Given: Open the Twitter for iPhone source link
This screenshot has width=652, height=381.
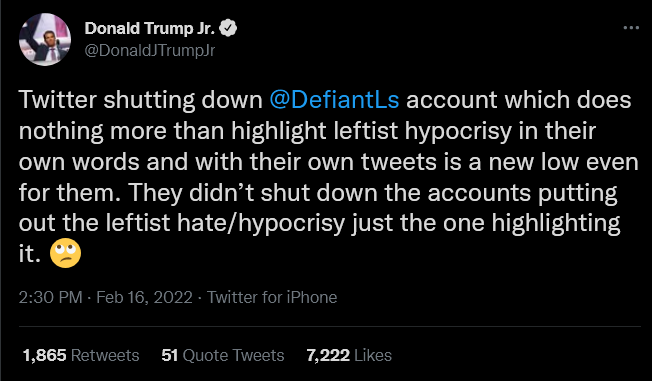Looking at the screenshot, I should coord(272,297).
